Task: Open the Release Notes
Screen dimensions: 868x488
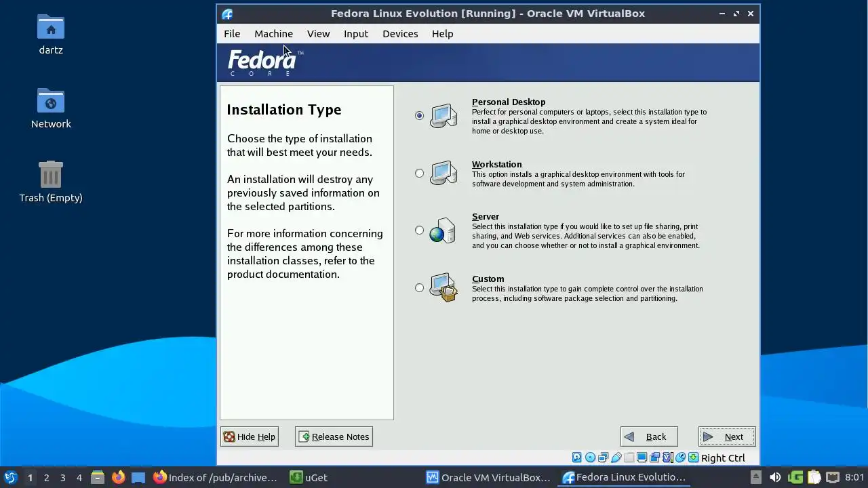Action: 334,436
